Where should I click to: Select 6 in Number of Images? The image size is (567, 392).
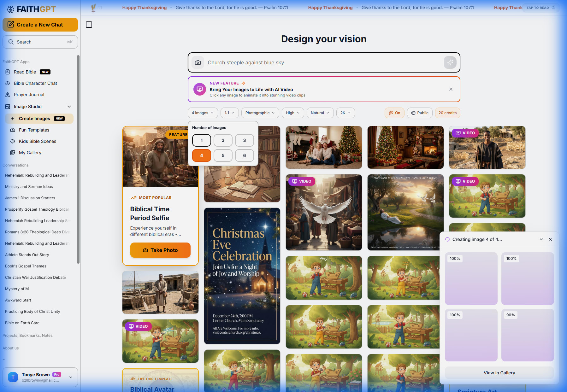tap(244, 155)
